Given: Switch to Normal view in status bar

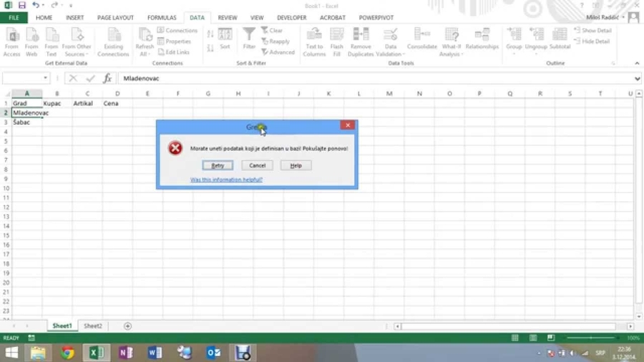Looking at the screenshot, I should [515, 338].
